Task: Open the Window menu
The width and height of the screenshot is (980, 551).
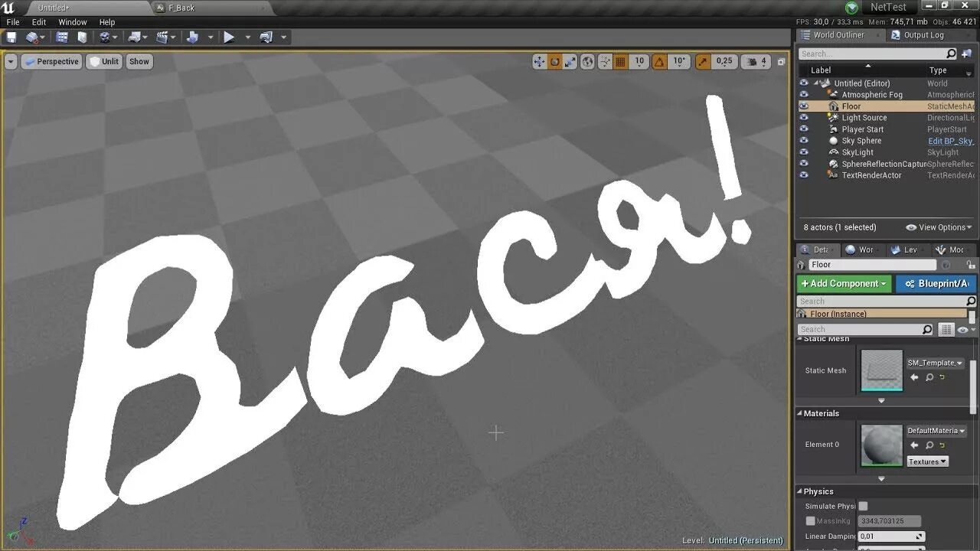Action: click(73, 22)
